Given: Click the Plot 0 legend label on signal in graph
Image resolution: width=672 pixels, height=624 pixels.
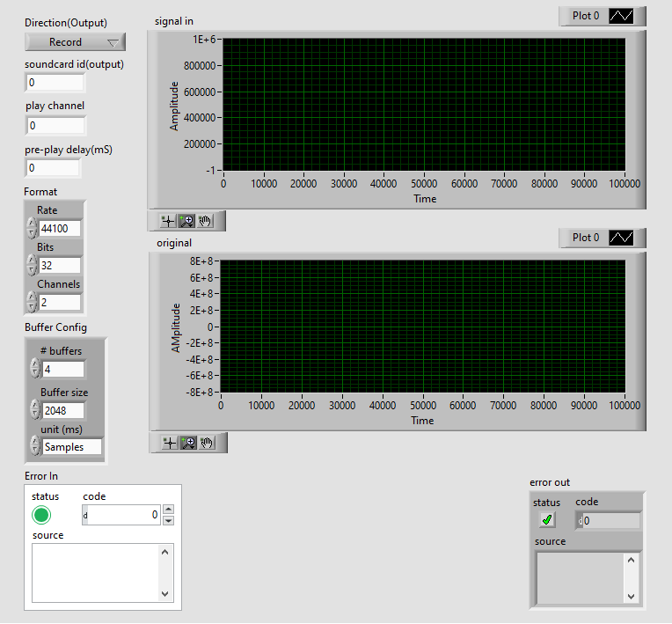Looking at the screenshot, I should 585,16.
